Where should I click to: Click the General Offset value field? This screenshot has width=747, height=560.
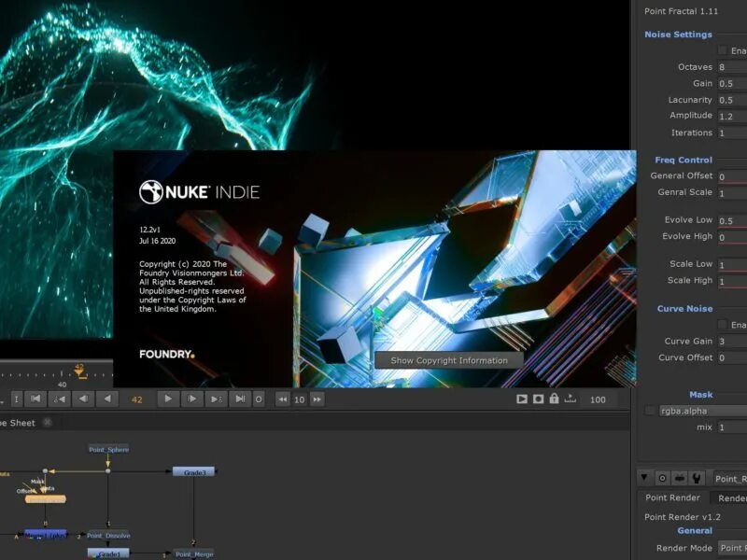732,176
